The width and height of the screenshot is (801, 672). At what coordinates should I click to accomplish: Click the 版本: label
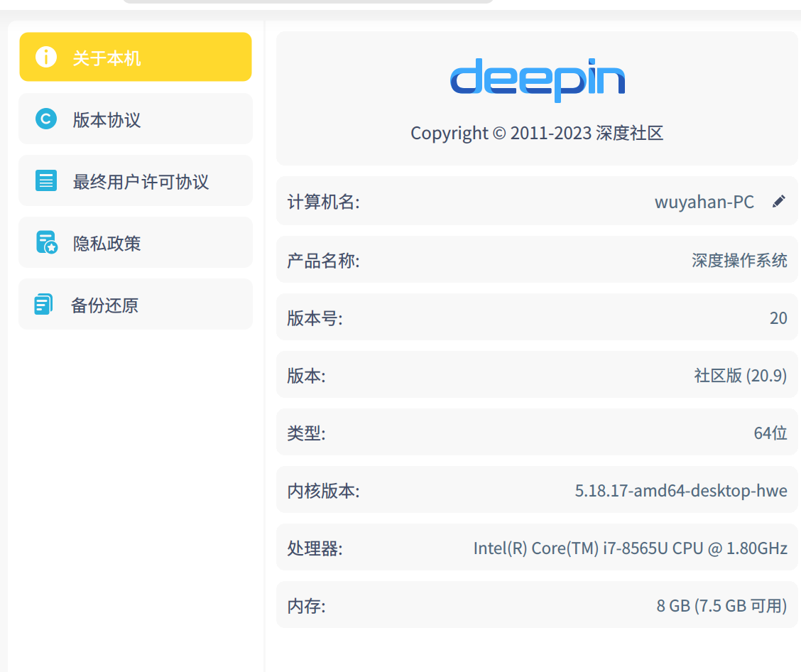(x=306, y=376)
